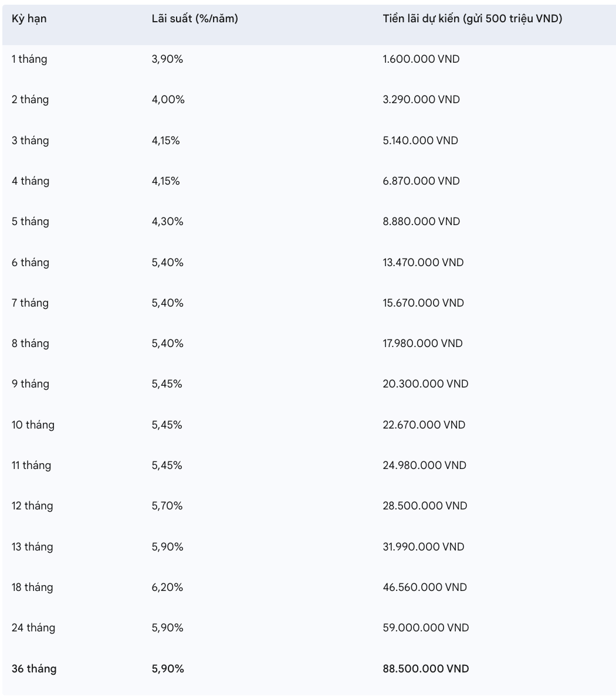Click the 24.980.000 VND interest amount
The width and height of the screenshot is (616, 700).
tap(424, 465)
